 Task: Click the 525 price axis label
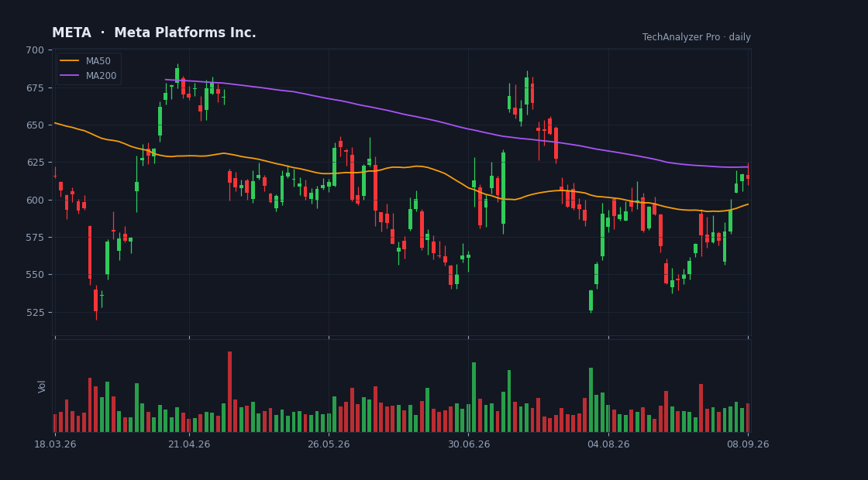35,313
